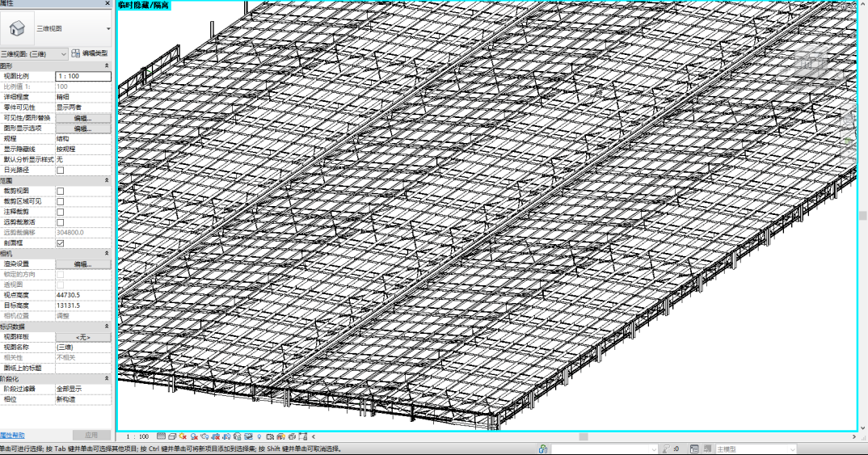The height and width of the screenshot is (455, 868).
Task: Click the 3D view house type thumbnail
Action: coord(17,28)
